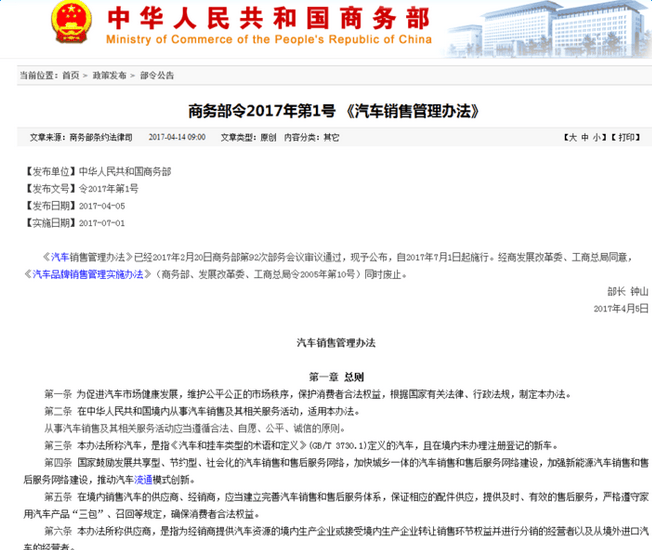652x550 pixels.
Task: Click the 打印 print button
Action: 626,138
